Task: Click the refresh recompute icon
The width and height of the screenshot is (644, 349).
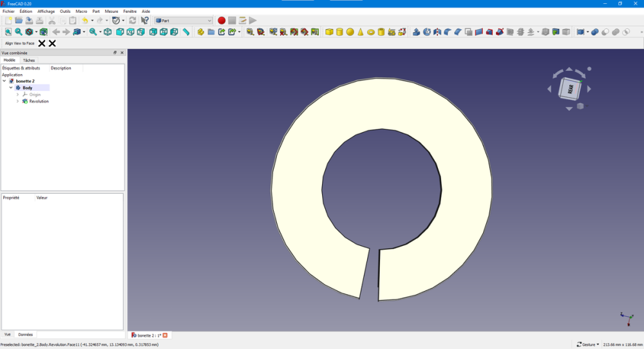Action: point(133,21)
